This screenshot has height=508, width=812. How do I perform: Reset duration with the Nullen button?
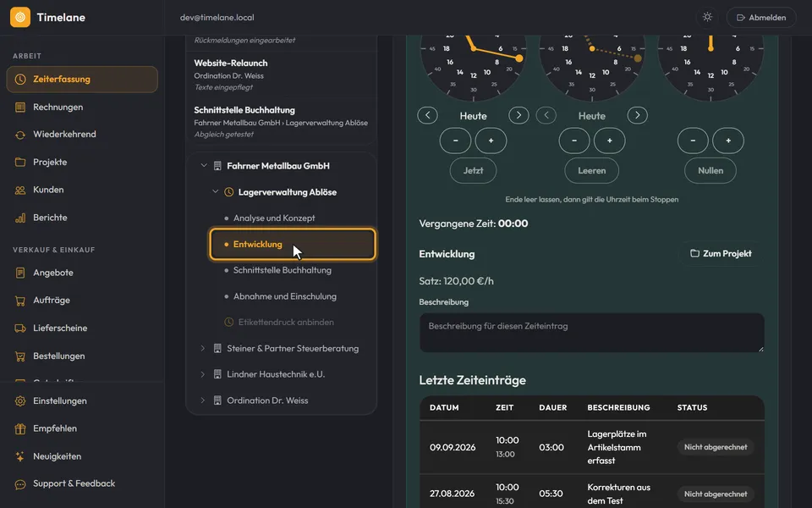[x=710, y=170]
